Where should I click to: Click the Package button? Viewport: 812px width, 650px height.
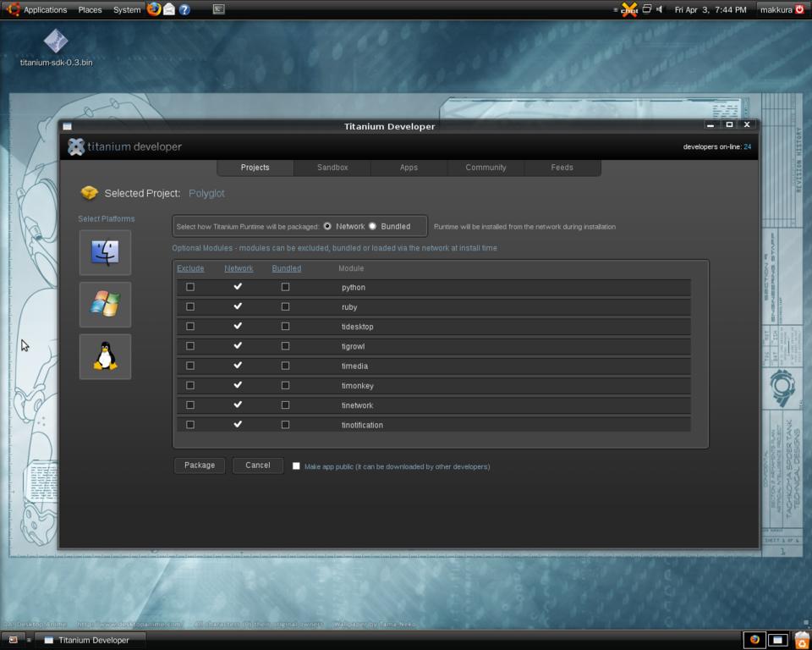coord(200,465)
